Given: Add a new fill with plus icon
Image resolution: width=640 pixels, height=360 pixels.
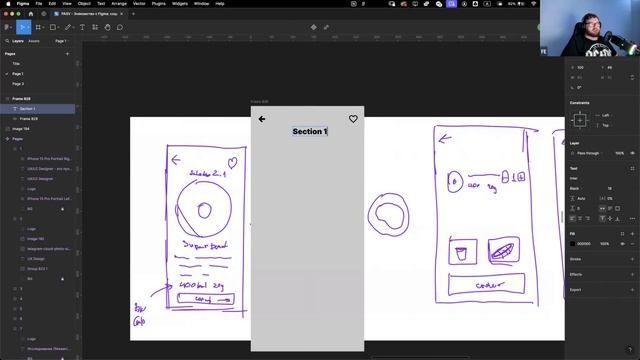Looking at the screenshot, I should pyautogui.click(x=632, y=234).
